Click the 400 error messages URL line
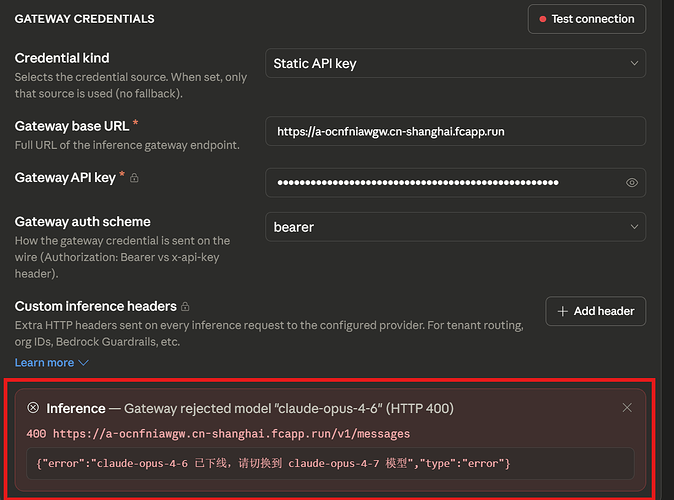The width and height of the screenshot is (674, 500). click(x=218, y=434)
